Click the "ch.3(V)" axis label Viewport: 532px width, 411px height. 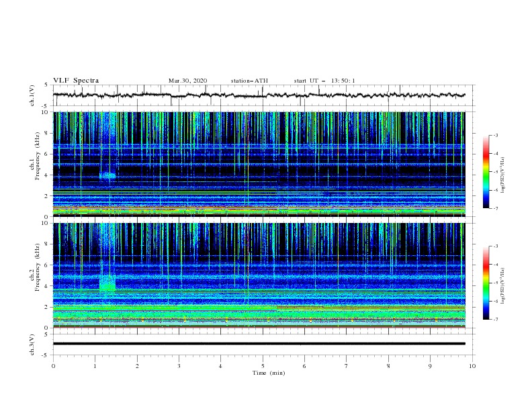pyautogui.click(x=32, y=345)
